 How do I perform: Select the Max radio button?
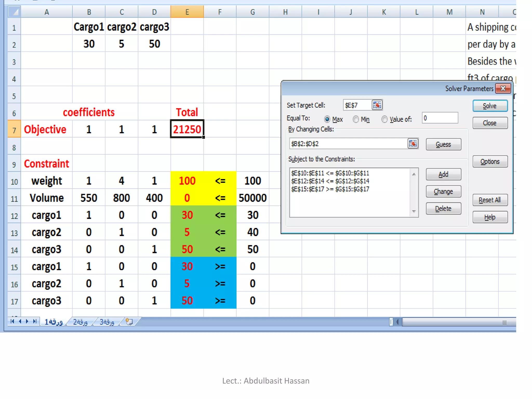pos(327,119)
